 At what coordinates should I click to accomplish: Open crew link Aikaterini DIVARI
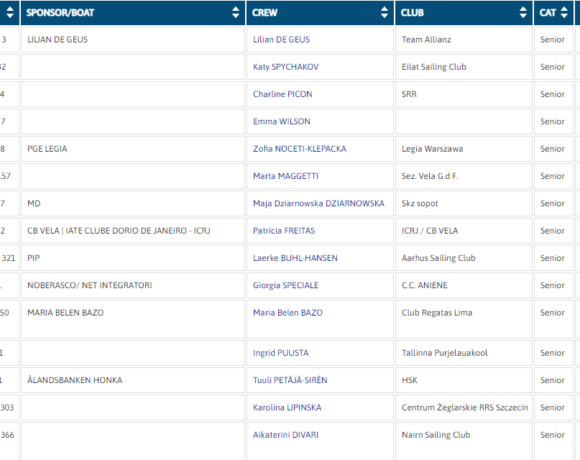click(286, 435)
